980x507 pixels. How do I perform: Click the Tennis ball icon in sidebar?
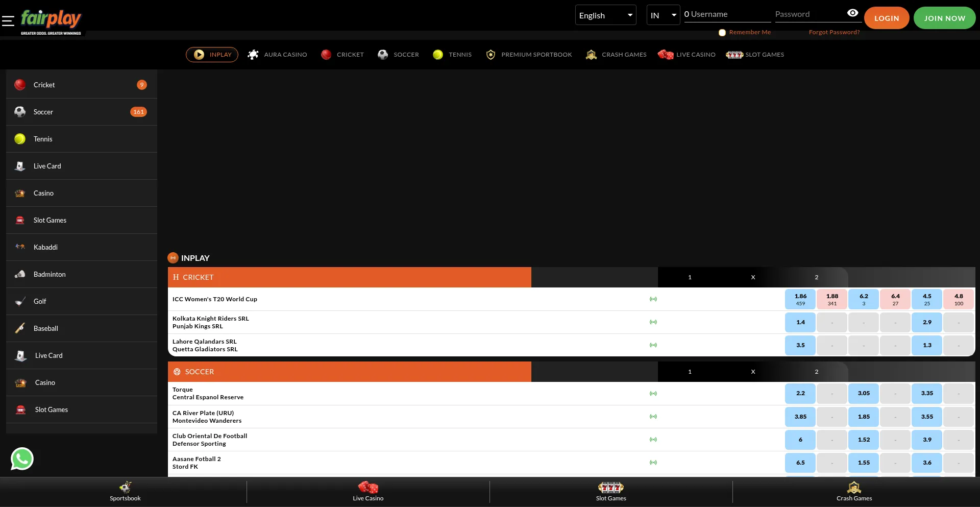pyautogui.click(x=20, y=139)
